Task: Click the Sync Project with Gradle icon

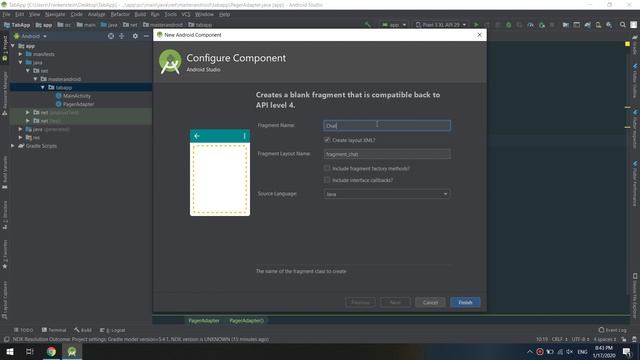Action: click(x=587, y=25)
